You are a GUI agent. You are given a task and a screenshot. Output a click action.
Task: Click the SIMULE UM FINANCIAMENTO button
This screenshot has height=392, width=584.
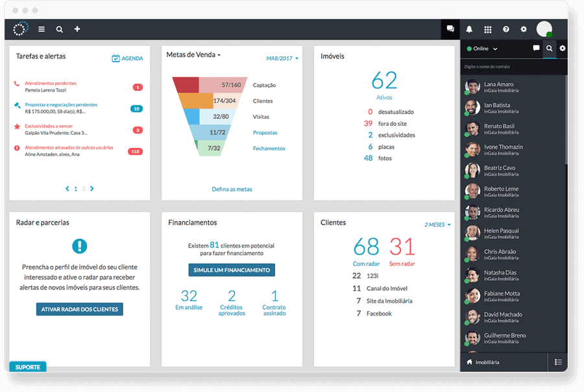pyautogui.click(x=231, y=270)
